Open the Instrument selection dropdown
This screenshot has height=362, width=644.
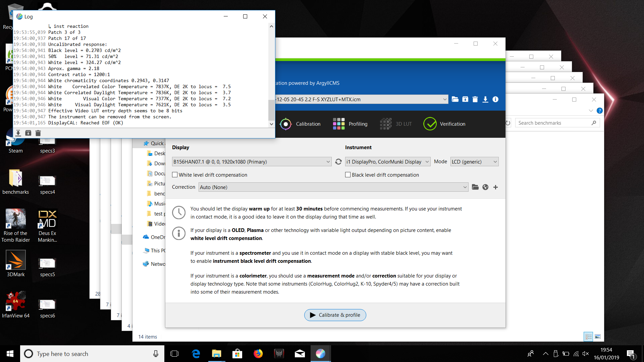click(x=387, y=162)
